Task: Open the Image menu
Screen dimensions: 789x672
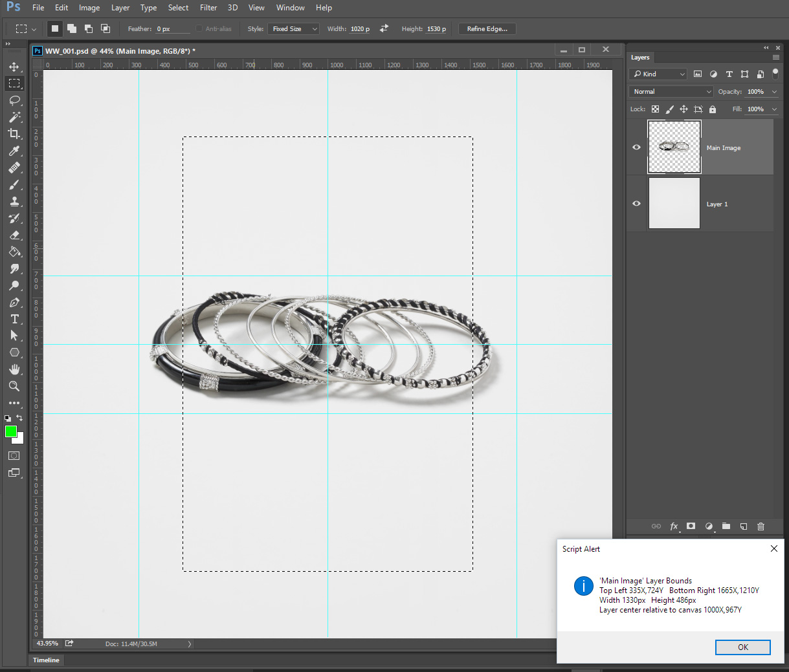Action: coord(89,8)
